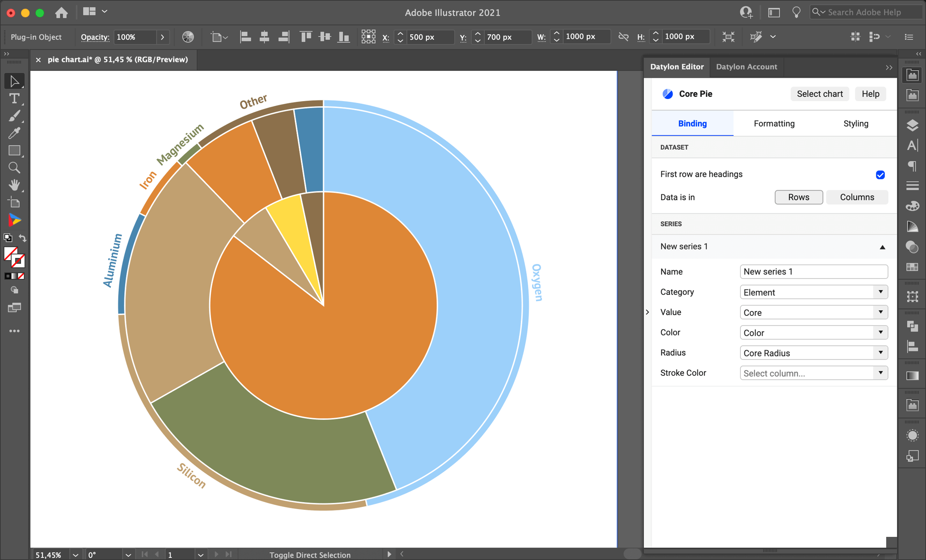
Task: Open the Swatches panel icon
Action: point(913,266)
